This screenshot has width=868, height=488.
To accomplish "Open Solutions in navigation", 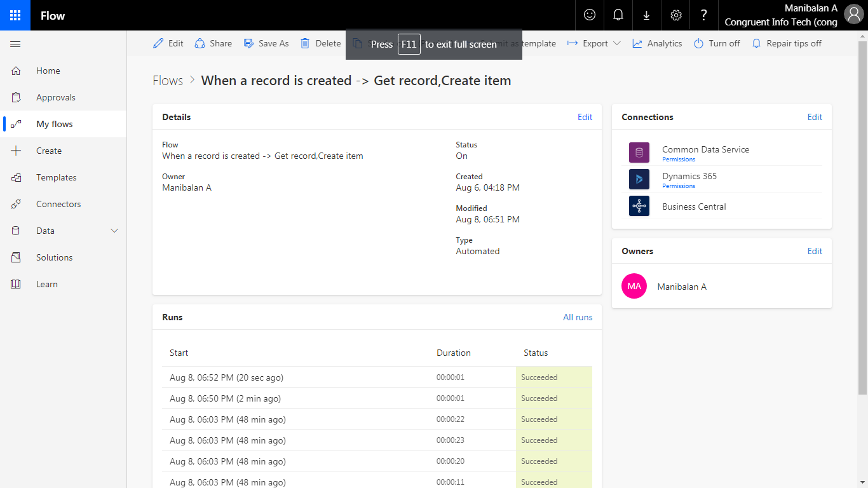I will click(55, 257).
